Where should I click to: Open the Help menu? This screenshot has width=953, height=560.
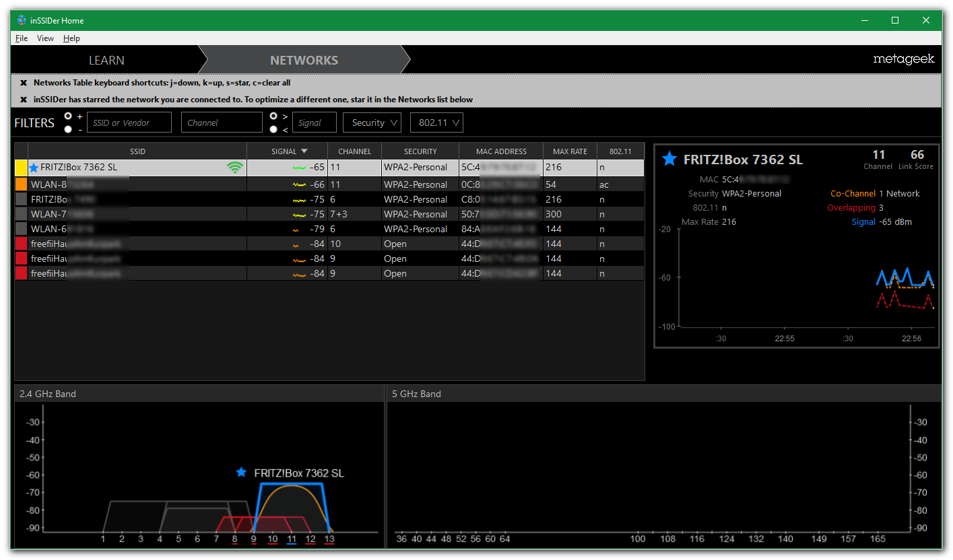(71, 38)
